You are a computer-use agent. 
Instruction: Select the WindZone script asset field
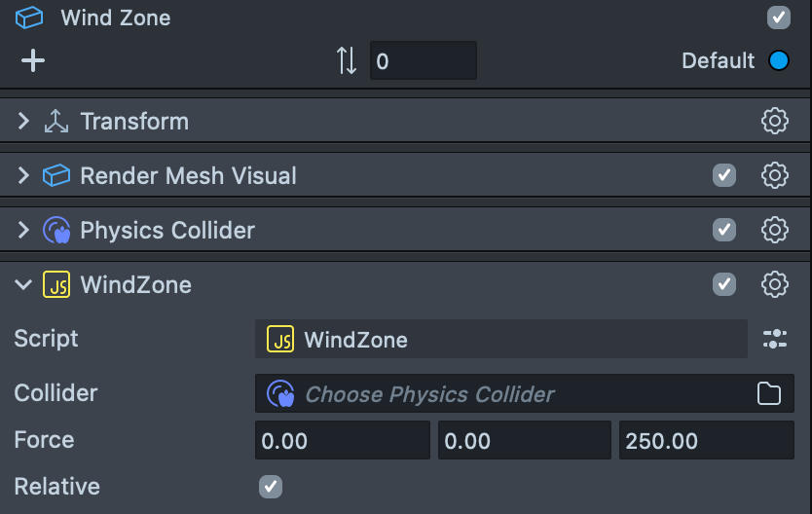[x=500, y=339]
